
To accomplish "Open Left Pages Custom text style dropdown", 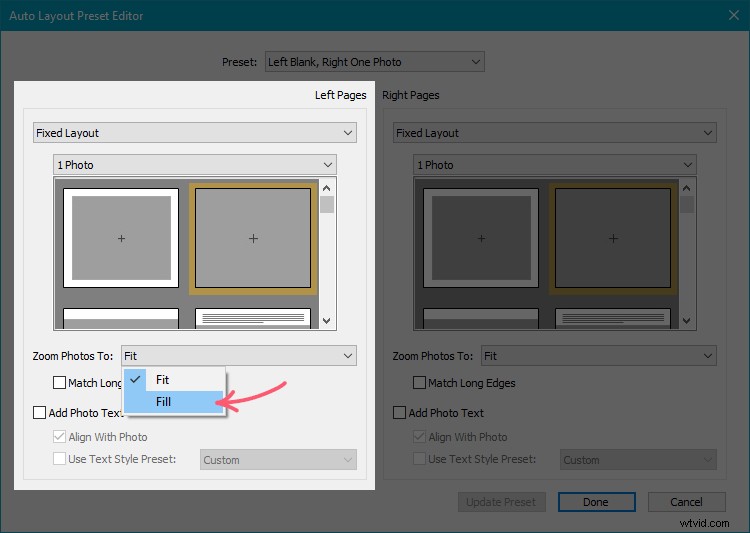I will (278, 459).
